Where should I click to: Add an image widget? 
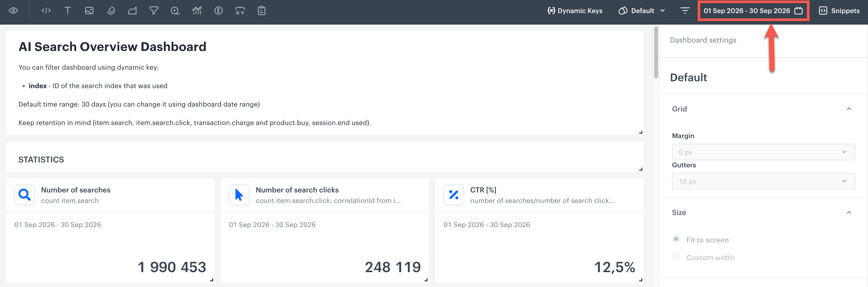[x=89, y=11]
